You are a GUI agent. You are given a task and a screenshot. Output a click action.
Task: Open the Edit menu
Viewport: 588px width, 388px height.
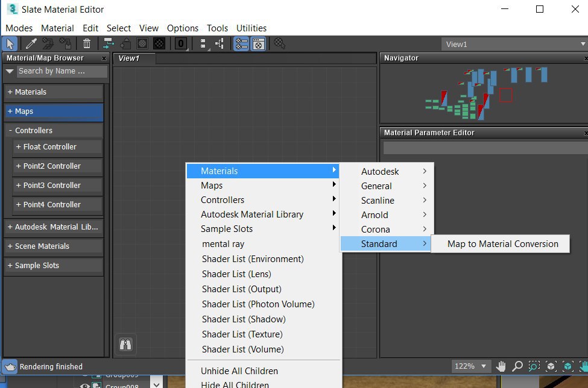click(90, 28)
